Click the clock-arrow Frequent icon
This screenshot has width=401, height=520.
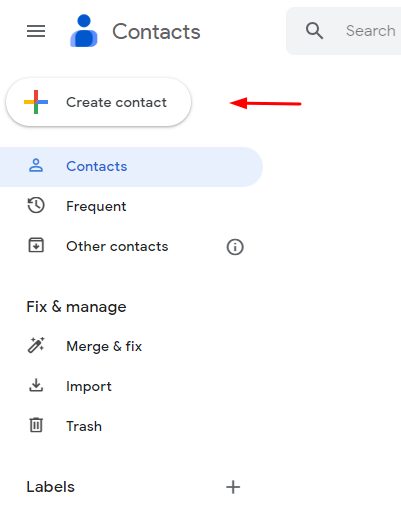pyautogui.click(x=36, y=205)
